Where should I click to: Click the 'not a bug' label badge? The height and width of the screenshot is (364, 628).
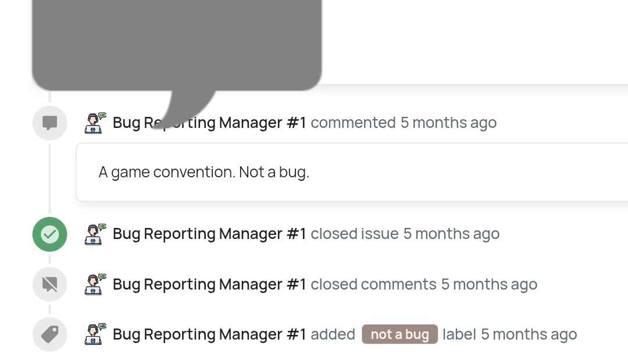(399, 334)
